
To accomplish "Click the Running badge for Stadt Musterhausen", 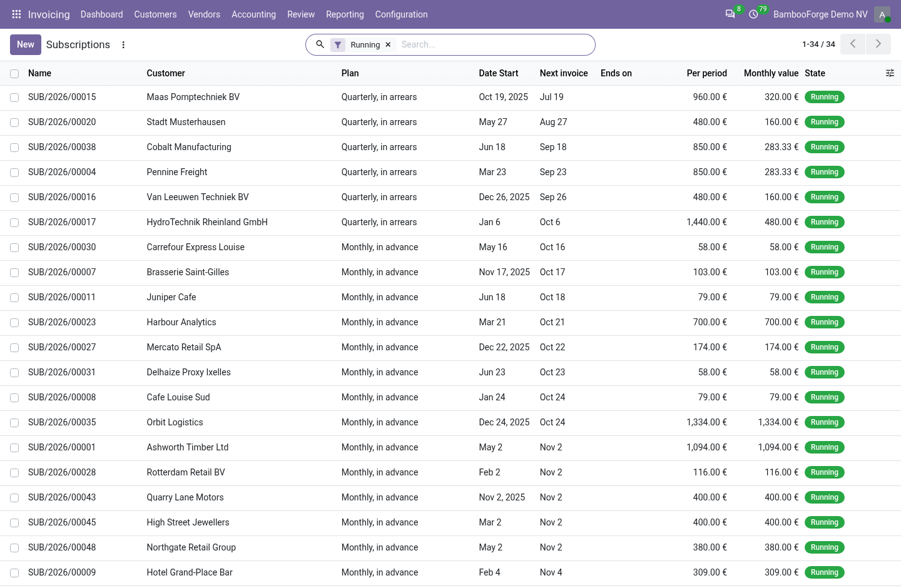I will [x=824, y=122].
